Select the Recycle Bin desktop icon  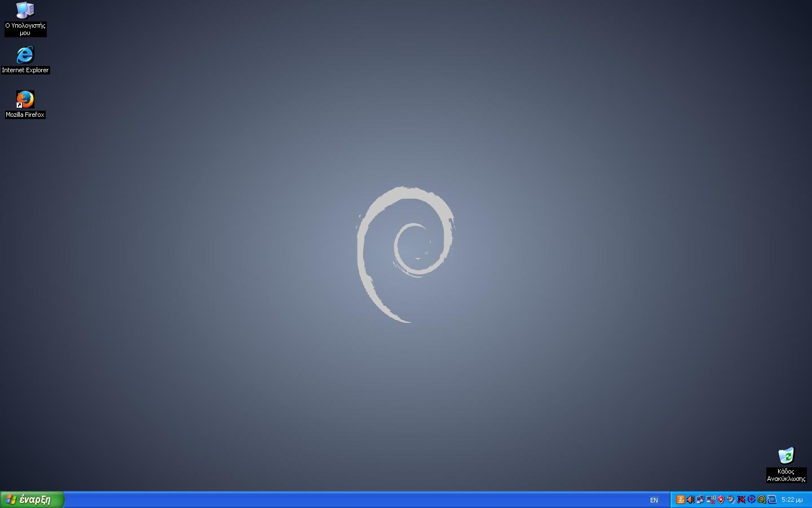click(x=786, y=456)
